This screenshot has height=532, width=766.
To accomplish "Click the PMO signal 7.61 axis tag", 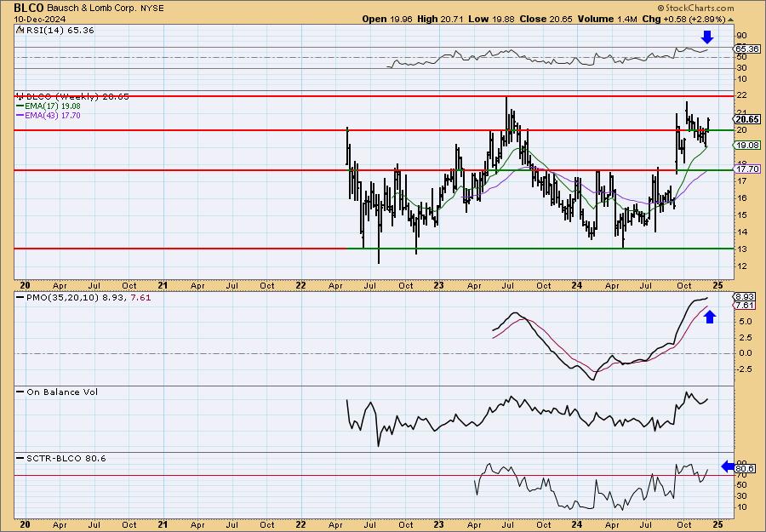I will click(746, 306).
